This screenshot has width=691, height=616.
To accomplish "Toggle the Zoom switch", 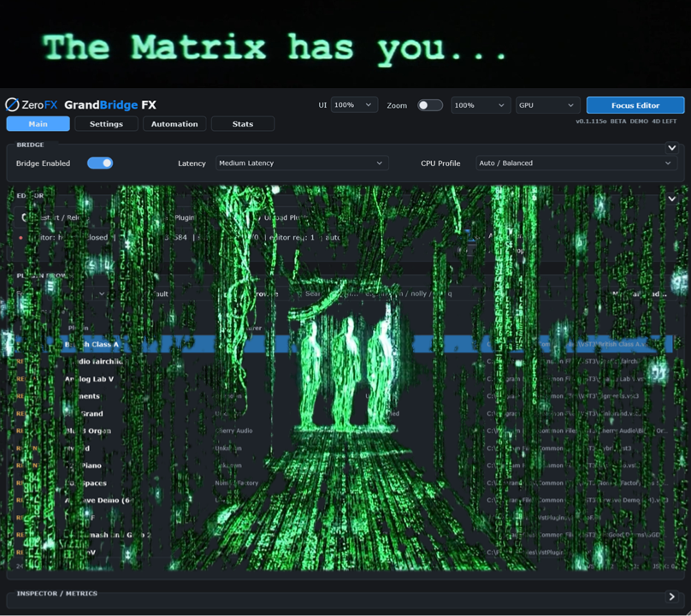I will pyautogui.click(x=429, y=105).
